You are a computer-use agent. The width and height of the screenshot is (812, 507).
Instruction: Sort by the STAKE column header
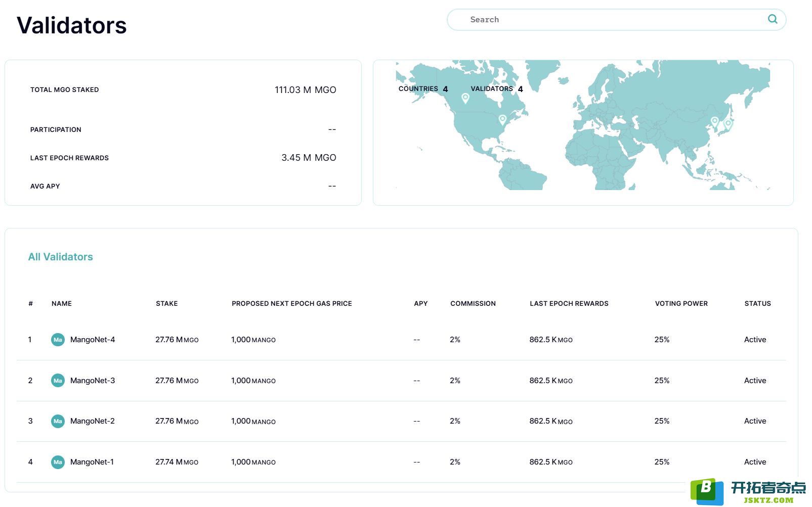pyautogui.click(x=167, y=303)
